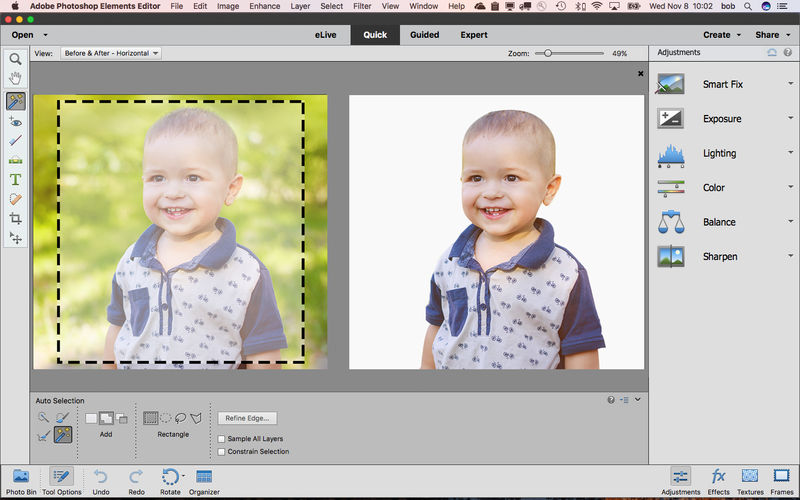Viewport: 800px width, 500px height.
Task: Choose the Whiten Teeth tool
Action: point(15,141)
